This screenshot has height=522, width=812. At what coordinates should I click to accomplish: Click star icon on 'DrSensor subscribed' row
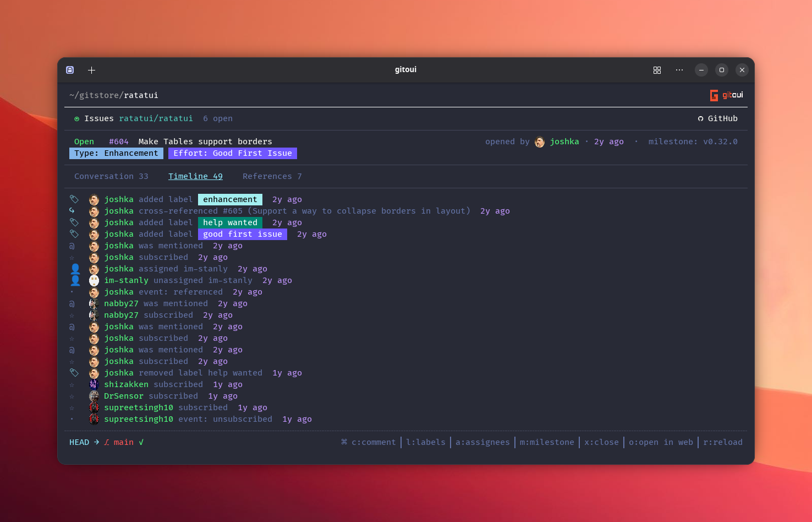(72, 396)
